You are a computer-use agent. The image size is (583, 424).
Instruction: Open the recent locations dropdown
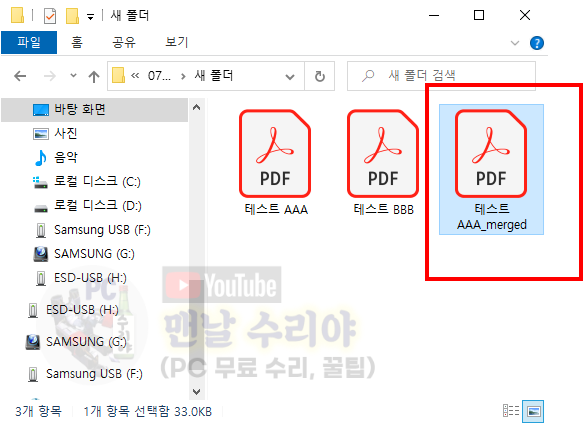(x=73, y=76)
